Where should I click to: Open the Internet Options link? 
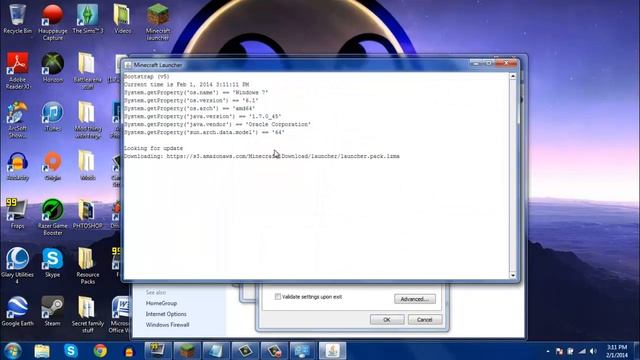point(166,314)
